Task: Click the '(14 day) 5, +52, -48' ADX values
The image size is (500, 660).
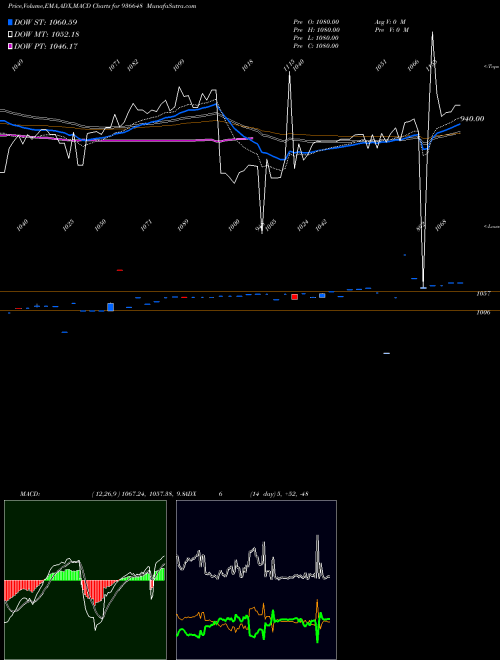Action: pyautogui.click(x=279, y=494)
